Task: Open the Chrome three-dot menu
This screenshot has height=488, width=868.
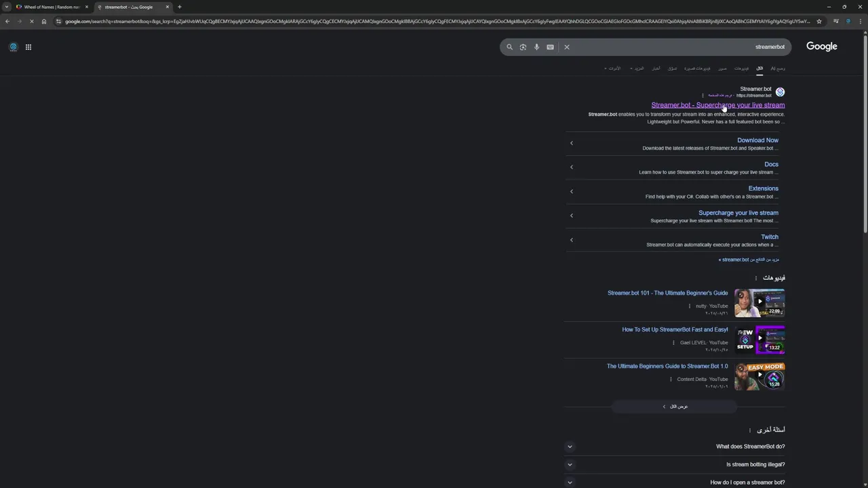Action: click(x=860, y=21)
